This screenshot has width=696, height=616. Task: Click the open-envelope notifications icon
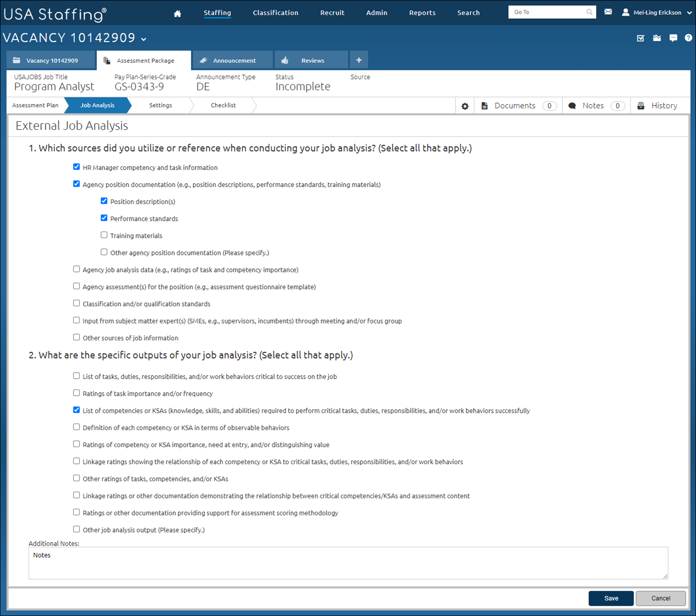coord(657,38)
